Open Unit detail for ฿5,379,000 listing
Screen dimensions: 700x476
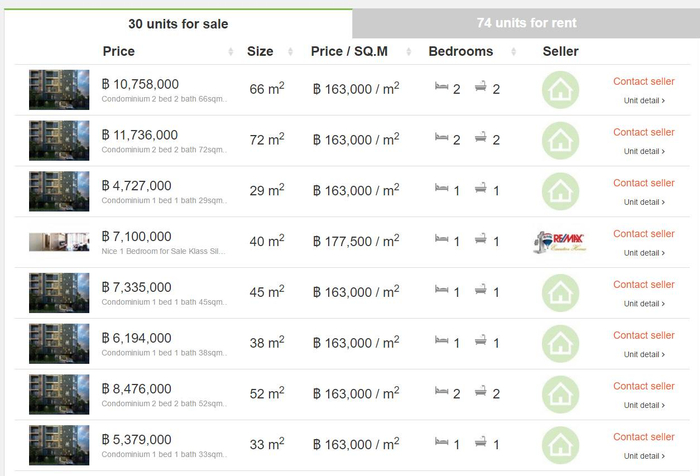point(644,456)
